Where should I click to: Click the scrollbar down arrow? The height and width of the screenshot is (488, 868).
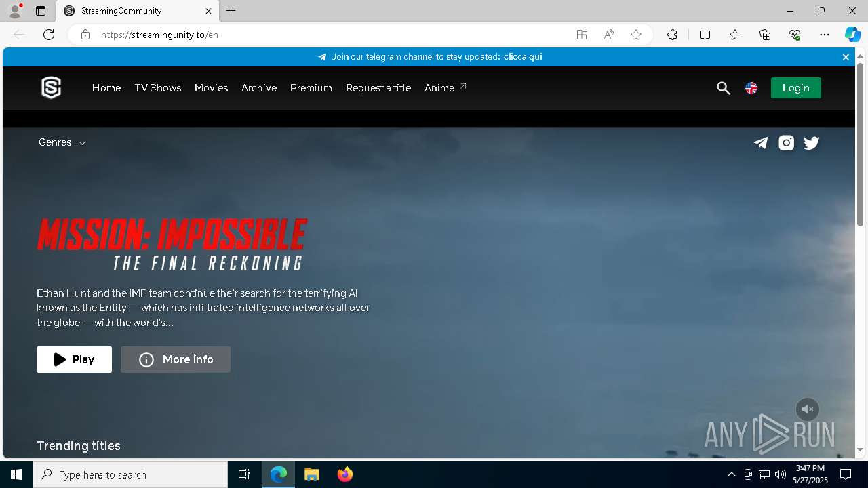[x=860, y=450]
